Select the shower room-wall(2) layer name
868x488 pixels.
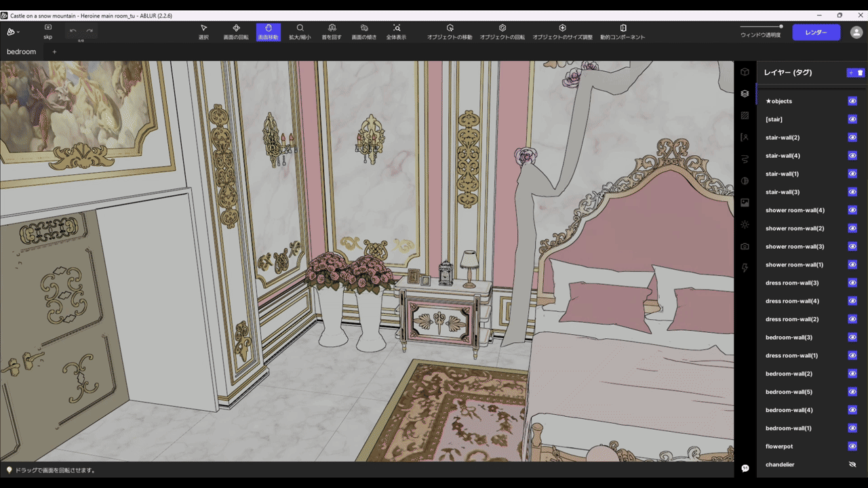coord(795,228)
